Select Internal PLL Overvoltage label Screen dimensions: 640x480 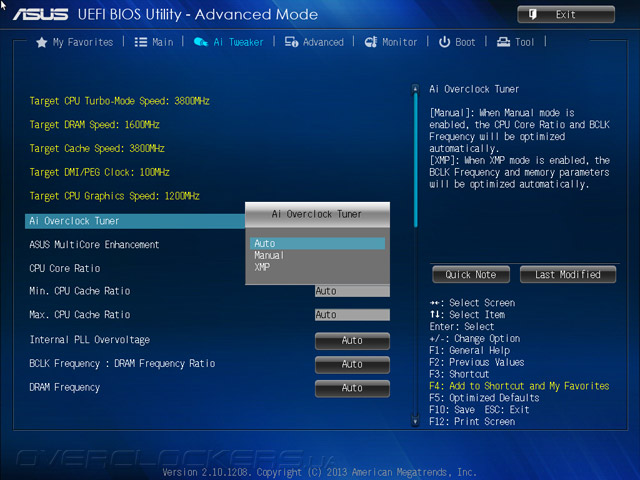90,340
